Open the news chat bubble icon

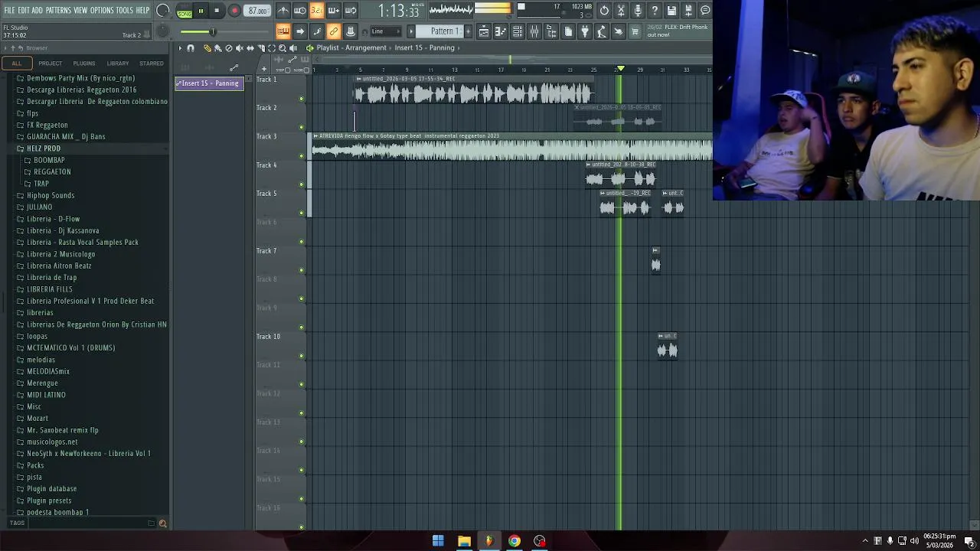(x=704, y=11)
